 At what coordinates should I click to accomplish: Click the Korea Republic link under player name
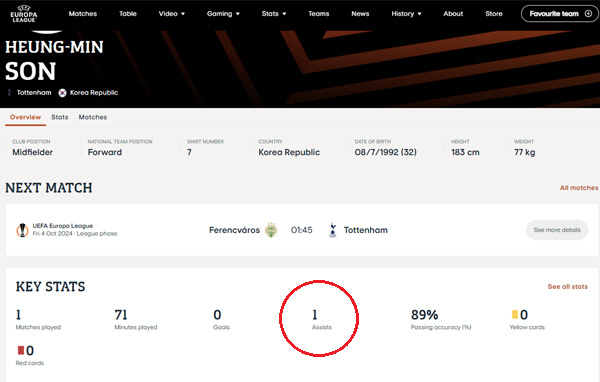[x=94, y=93]
